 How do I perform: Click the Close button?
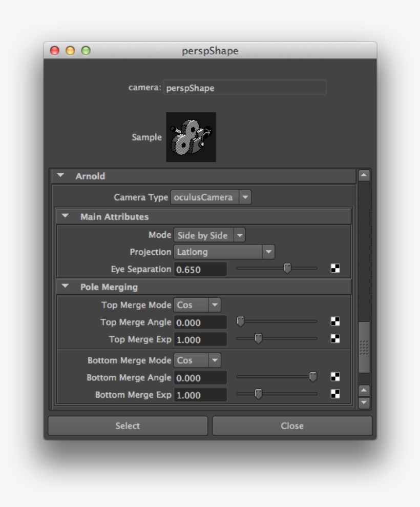292,425
